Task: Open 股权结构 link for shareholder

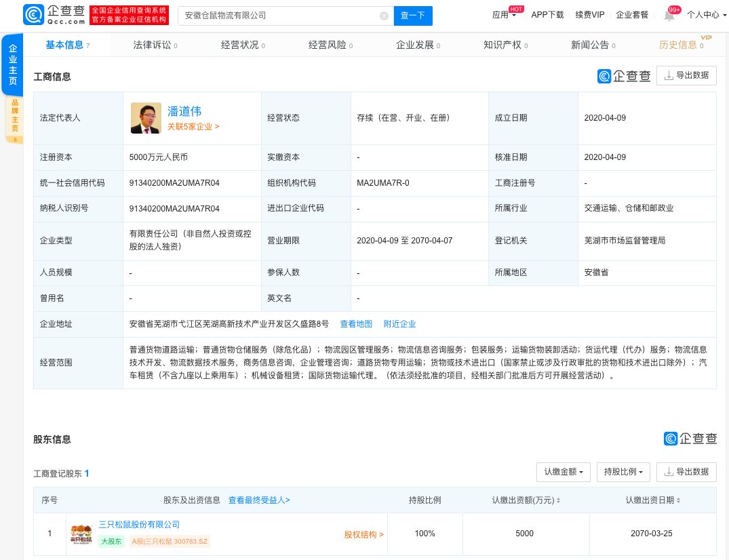Action: (363, 534)
